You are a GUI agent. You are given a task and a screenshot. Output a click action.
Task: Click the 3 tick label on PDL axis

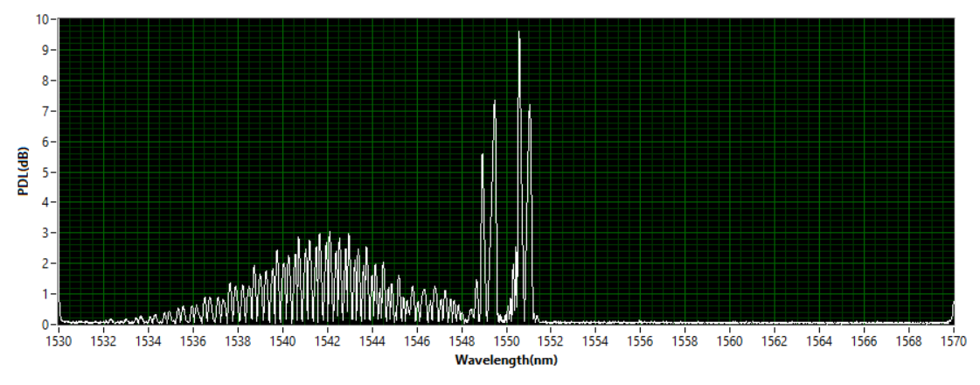[46, 233]
